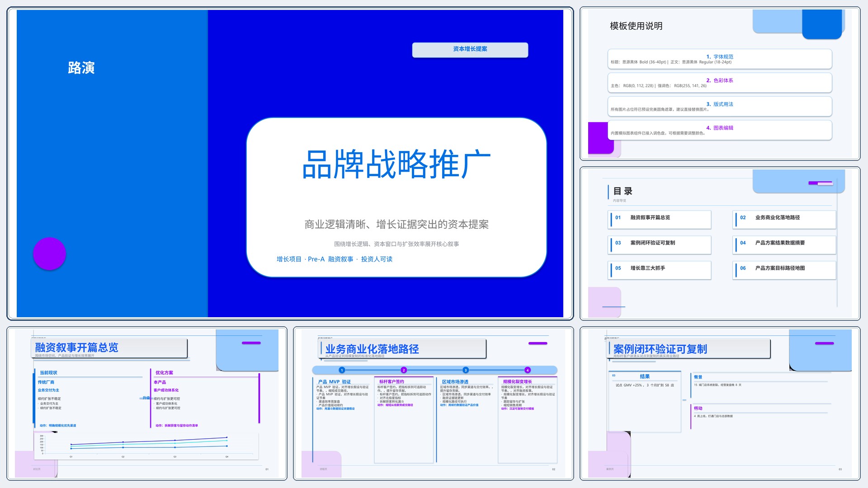Click contents entry 06 产品方案目标路径地图
The image size is (868, 488).
[x=784, y=270]
